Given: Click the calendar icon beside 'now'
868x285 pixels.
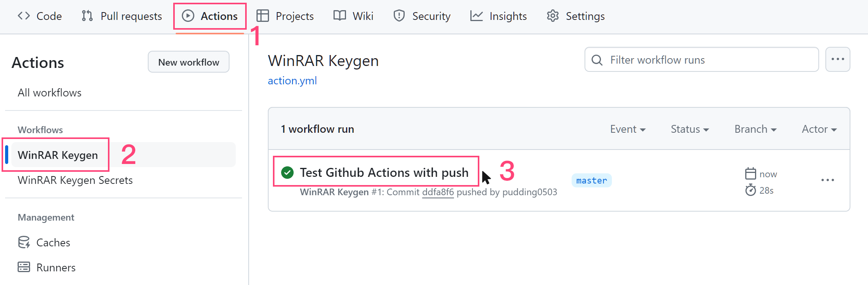Looking at the screenshot, I should pos(750,174).
